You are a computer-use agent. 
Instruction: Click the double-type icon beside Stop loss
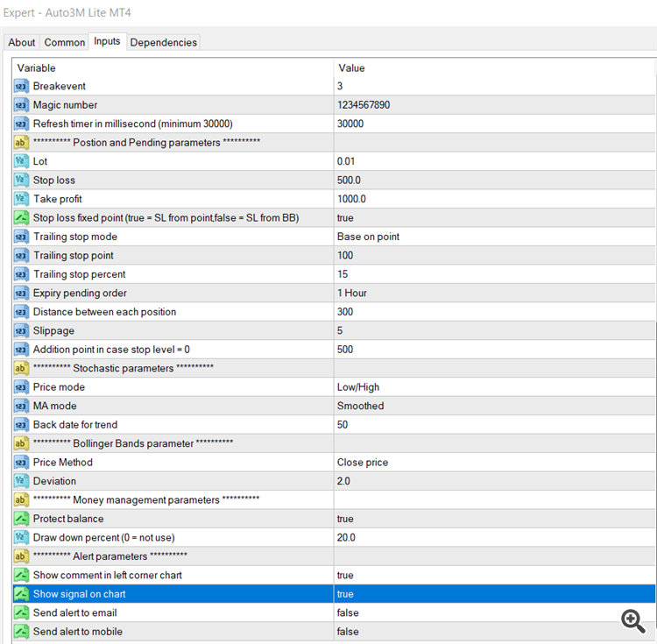pyautogui.click(x=21, y=180)
